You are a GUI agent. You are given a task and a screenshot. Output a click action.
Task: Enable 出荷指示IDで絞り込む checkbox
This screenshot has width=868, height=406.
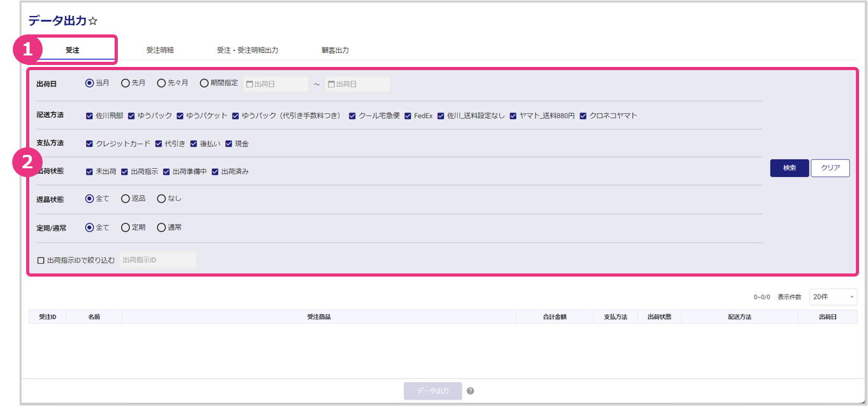41,260
